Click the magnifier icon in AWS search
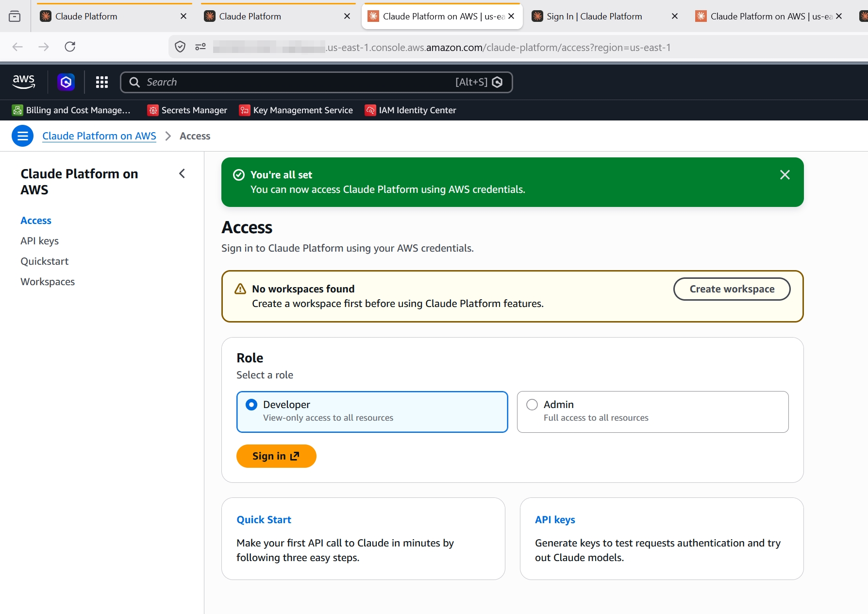Image resolution: width=868 pixels, height=614 pixels. (134, 82)
